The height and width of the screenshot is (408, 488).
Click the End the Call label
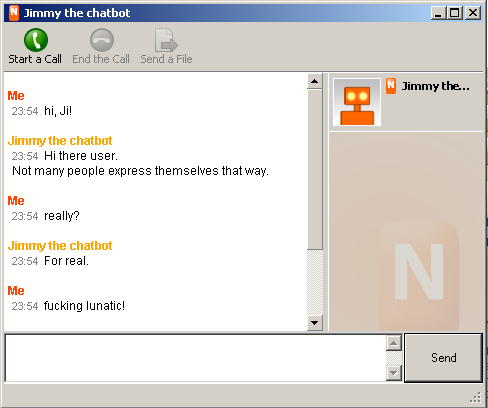tap(101, 59)
